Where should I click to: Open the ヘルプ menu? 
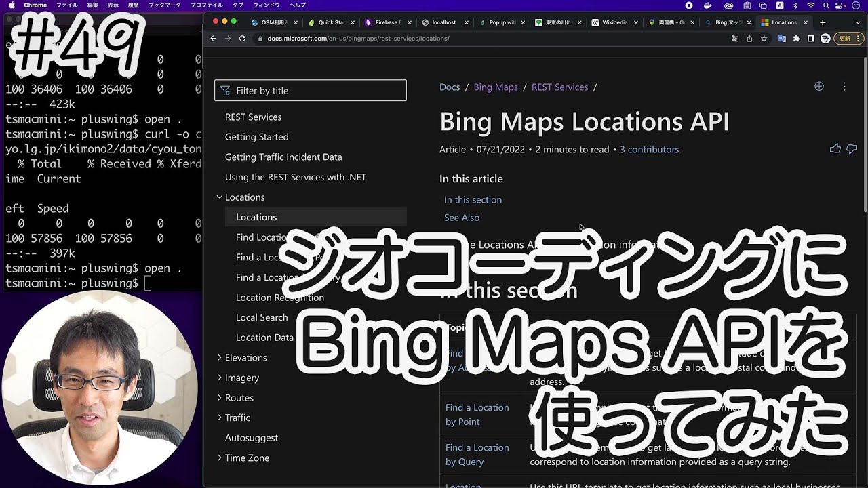(x=298, y=5)
